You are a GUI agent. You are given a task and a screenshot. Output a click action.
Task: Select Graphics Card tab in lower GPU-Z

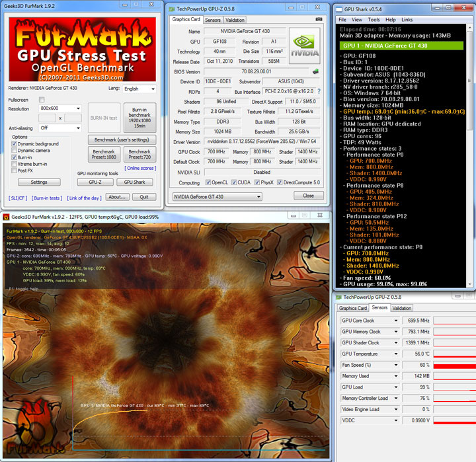pos(353,308)
